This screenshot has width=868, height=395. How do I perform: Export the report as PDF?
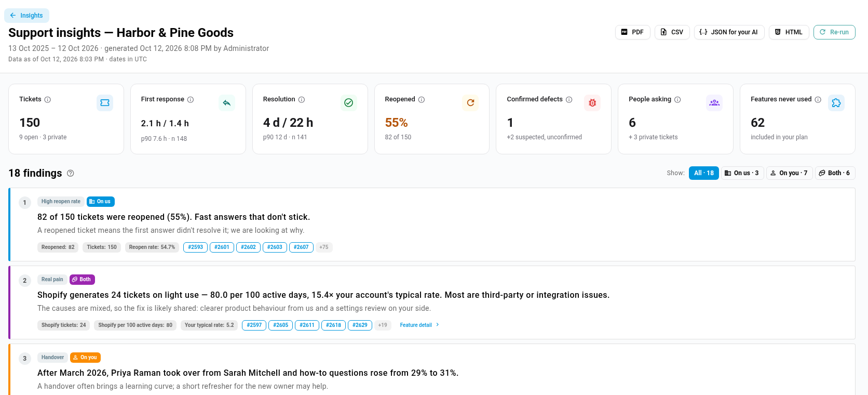coord(632,32)
